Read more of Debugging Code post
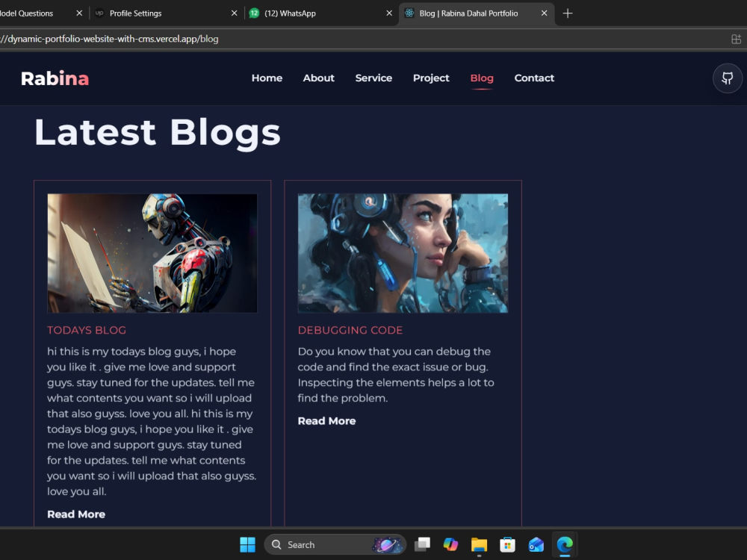The image size is (747, 560). click(x=327, y=421)
